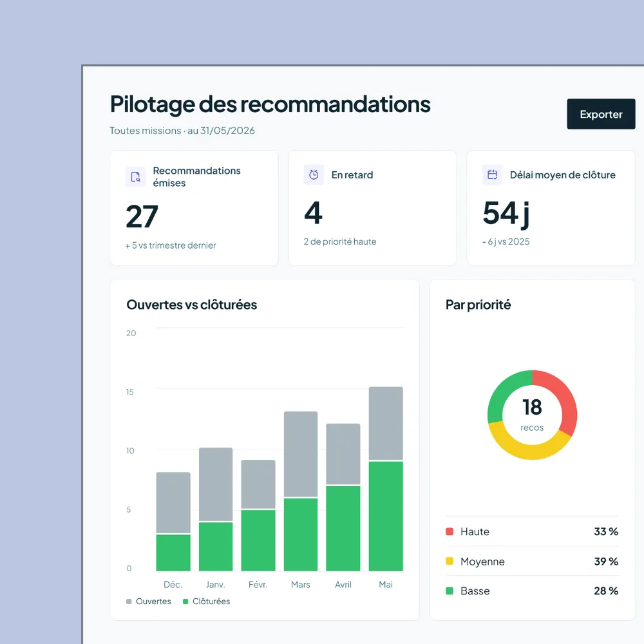Click the text 2 de priorité haute
Viewport: 644px width, 644px height.
pyautogui.click(x=340, y=241)
